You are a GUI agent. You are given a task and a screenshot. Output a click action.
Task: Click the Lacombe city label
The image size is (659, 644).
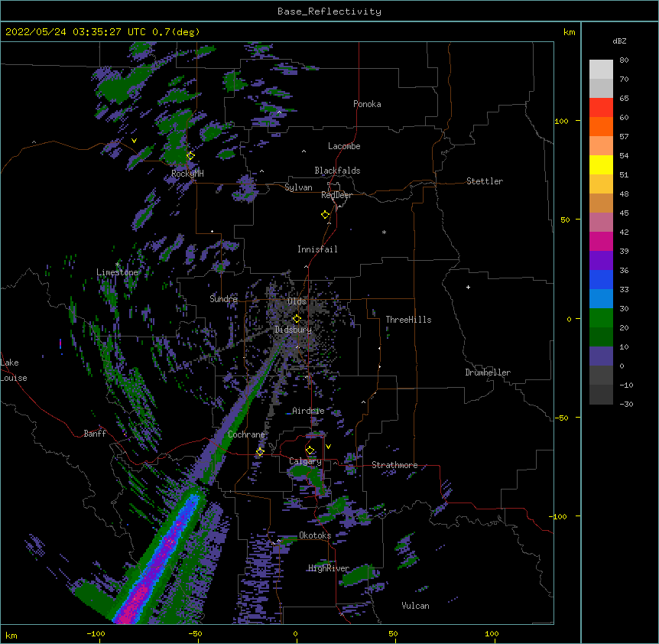pyautogui.click(x=344, y=146)
